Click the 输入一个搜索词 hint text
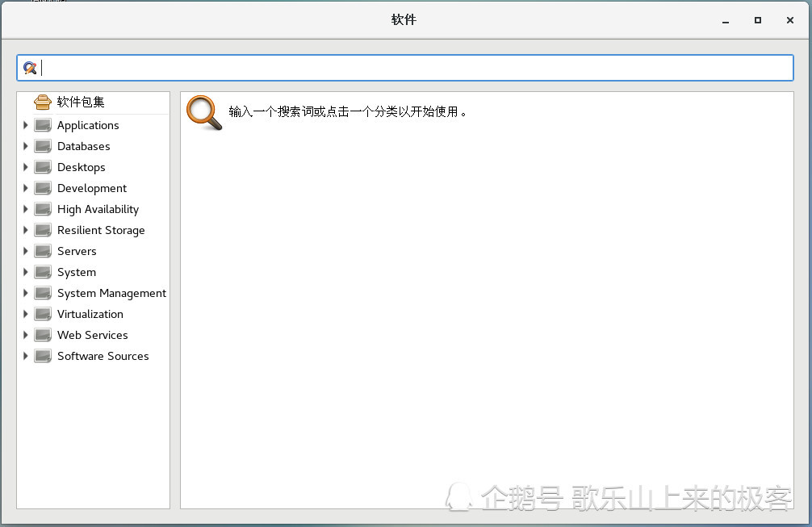812x527 pixels. click(x=348, y=112)
